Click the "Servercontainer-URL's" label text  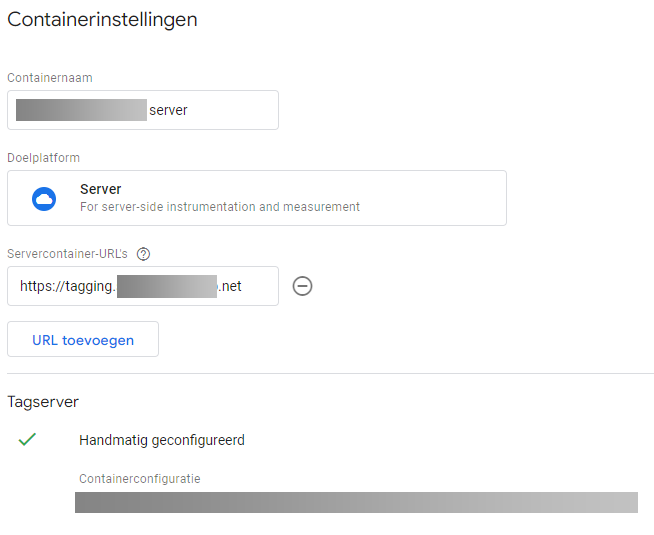point(67,253)
